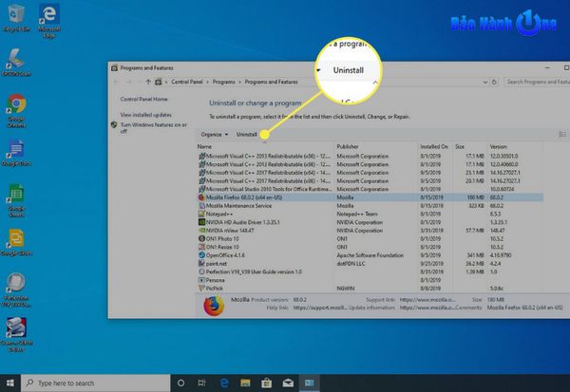Sort programs by Installed On column

pos(434,147)
